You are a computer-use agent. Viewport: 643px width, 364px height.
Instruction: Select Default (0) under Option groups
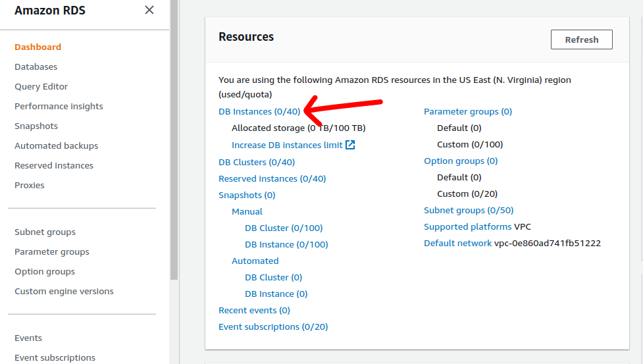pos(459,177)
